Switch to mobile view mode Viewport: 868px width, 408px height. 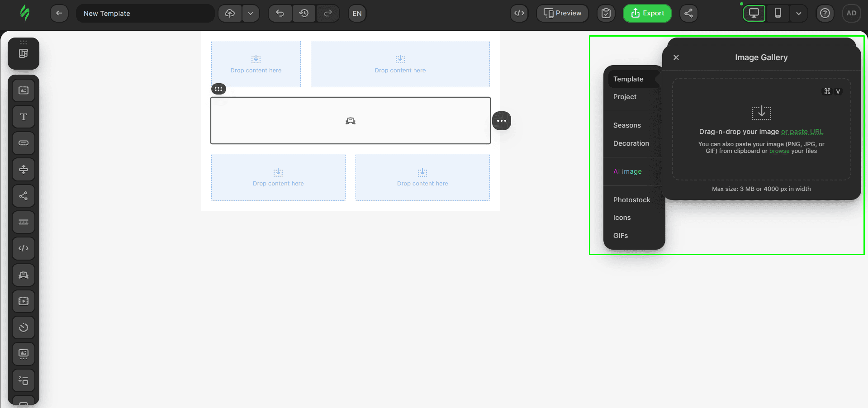(x=778, y=13)
